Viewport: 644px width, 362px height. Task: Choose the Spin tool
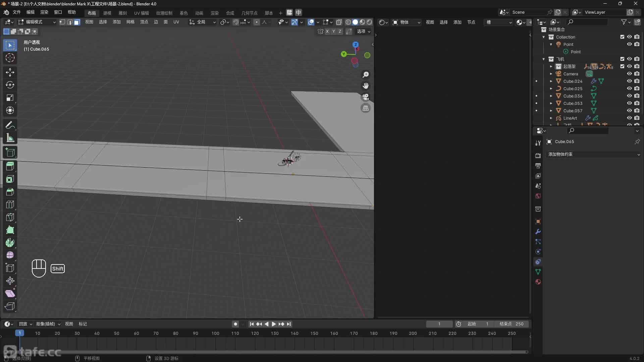point(10,243)
